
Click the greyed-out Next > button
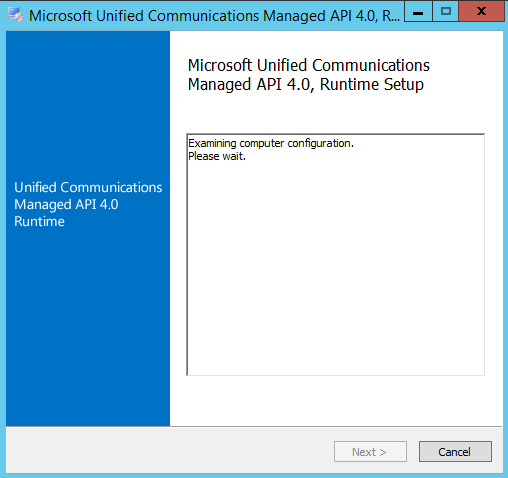370,452
